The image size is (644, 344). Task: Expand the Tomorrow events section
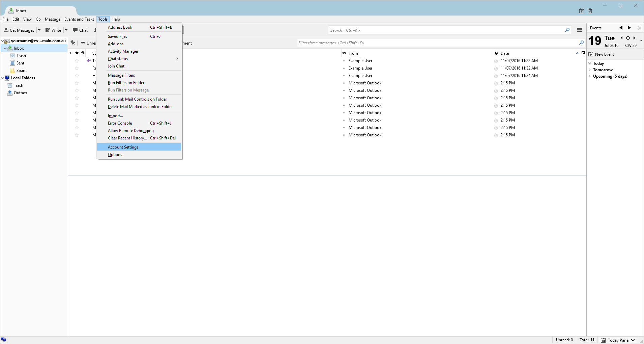point(590,70)
